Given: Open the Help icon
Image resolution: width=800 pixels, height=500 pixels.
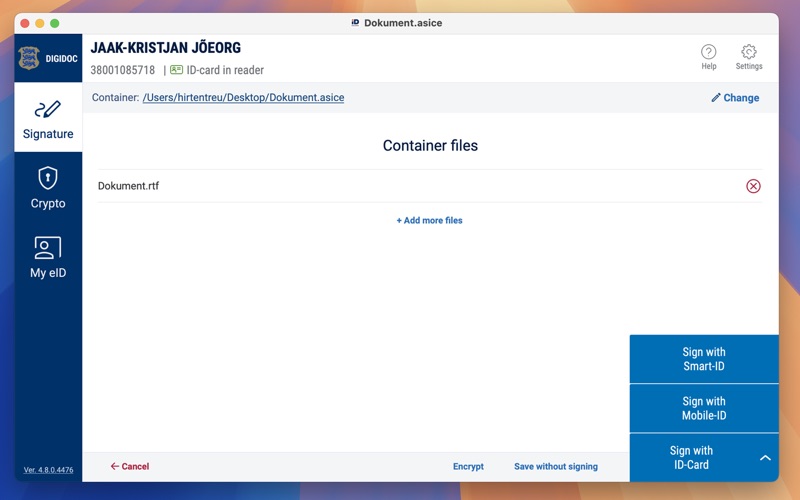Looking at the screenshot, I should point(708,57).
